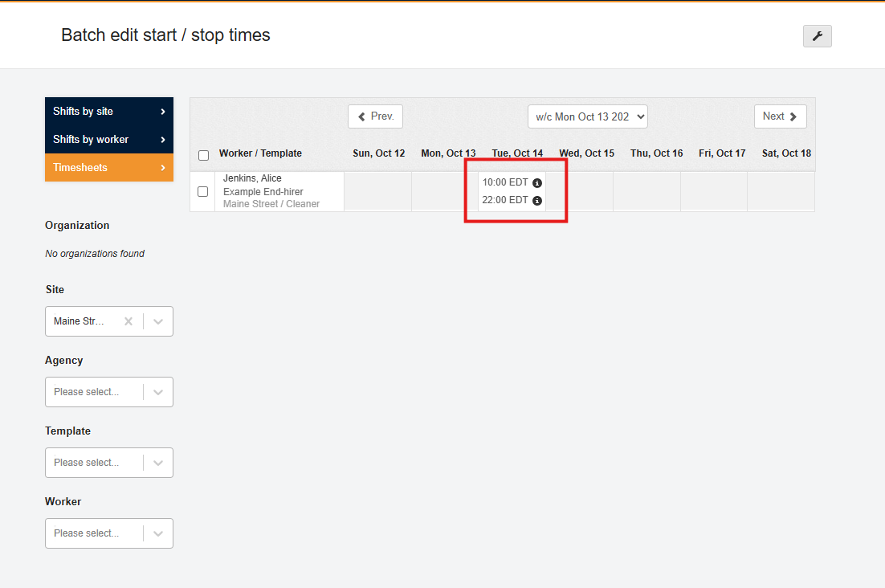Click info icon beside 10:00 EDT
The image size is (885, 588).
coord(537,183)
